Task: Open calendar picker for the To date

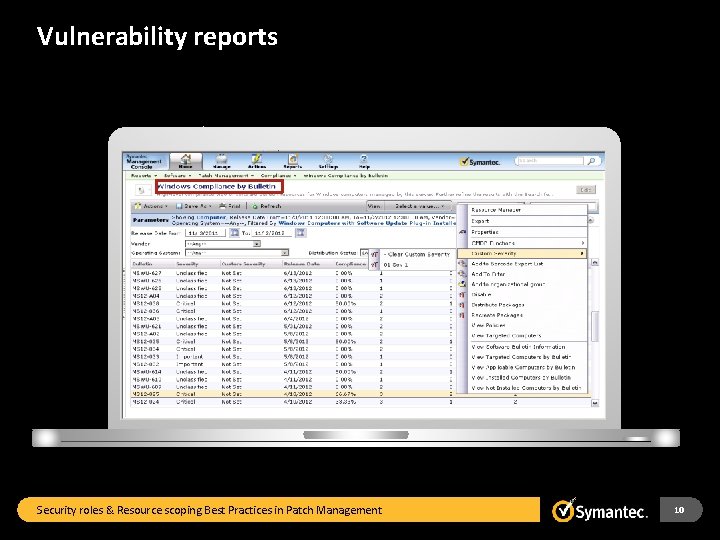Action: tap(301, 233)
